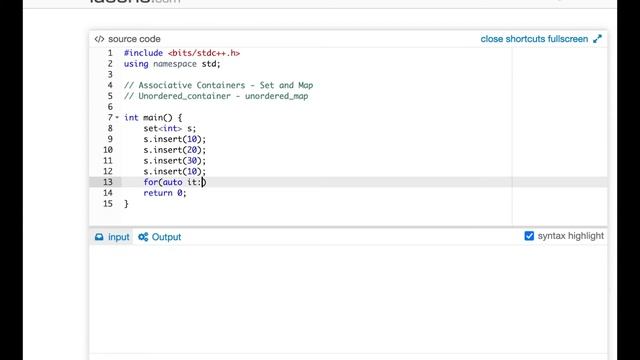Click the source code header label

point(134,39)
